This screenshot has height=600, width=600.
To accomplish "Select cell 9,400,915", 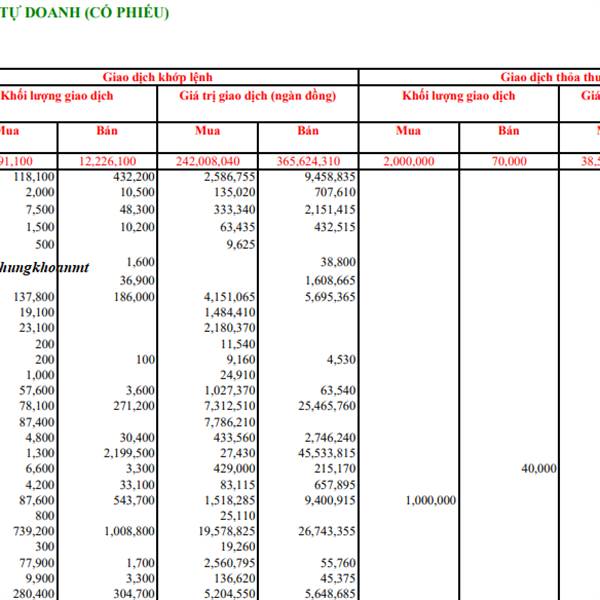I will (330, 500).
